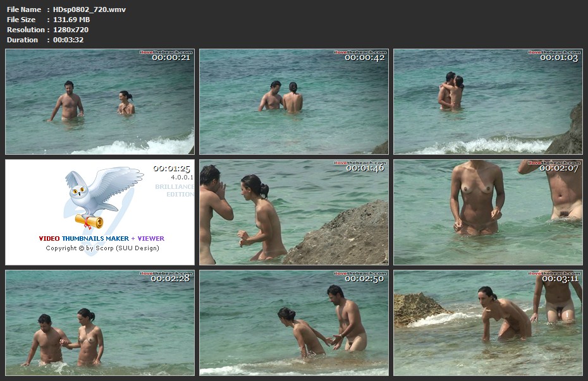
Task: Click the site watermark on the first thumbnail
Action: coord(166,52)
